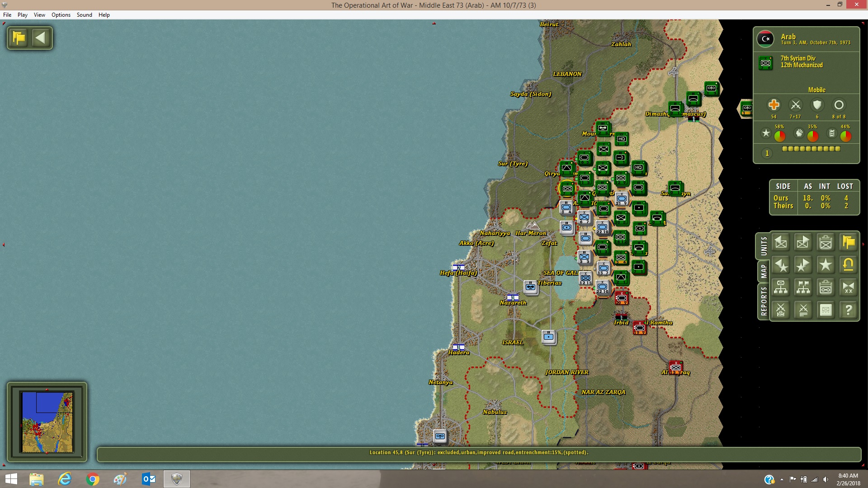
Task: Click the circle movement allowance icon
Action: tap(839, 105)
